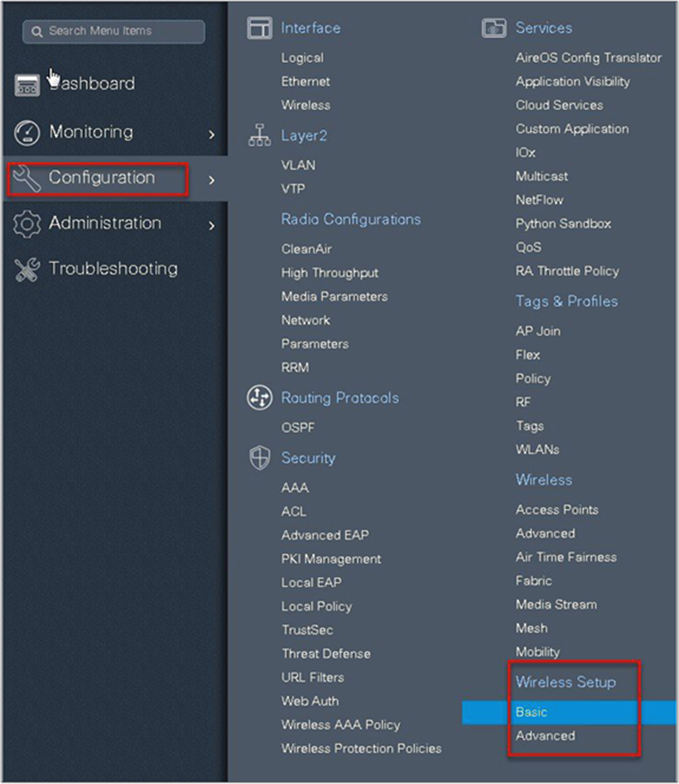Go to Access Points page
This screenshot has height=784, width=679.
point(556,510)
